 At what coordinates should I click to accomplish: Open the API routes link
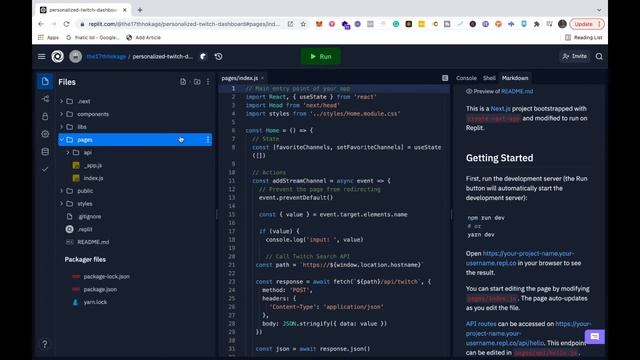[481, 324]
